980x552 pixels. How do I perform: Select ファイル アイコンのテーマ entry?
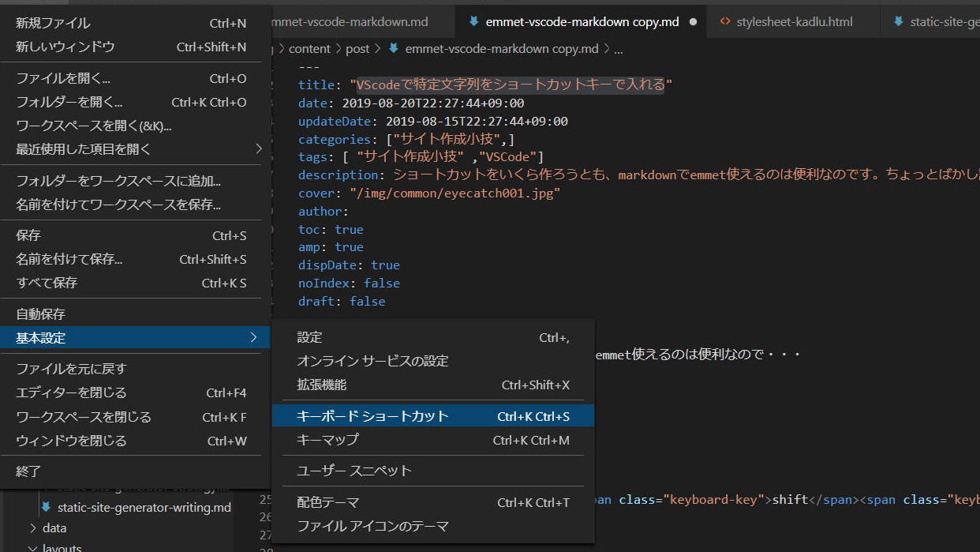432,526
